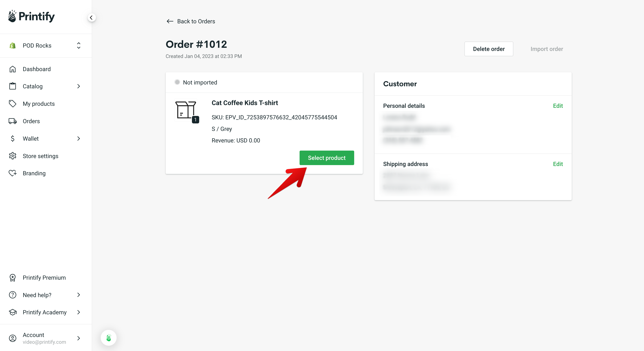Click the Edit shipping address link

click(x=558, y=164)
